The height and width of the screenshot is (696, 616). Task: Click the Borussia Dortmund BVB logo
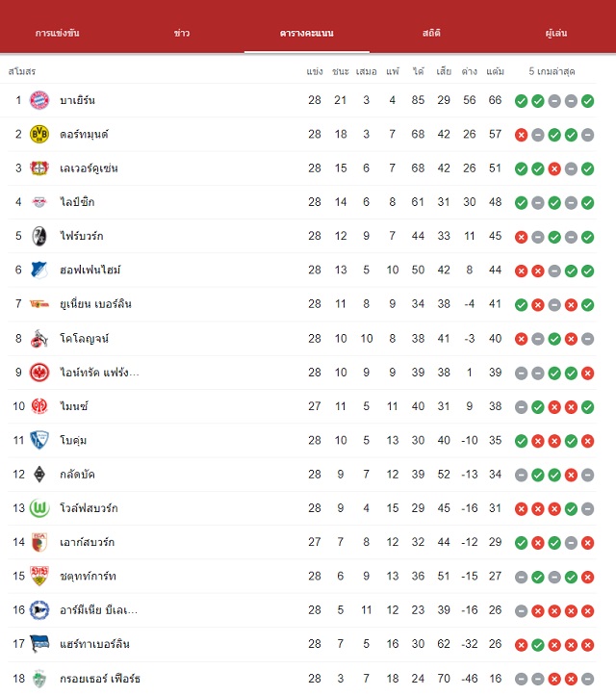click(x=39, y=134)
